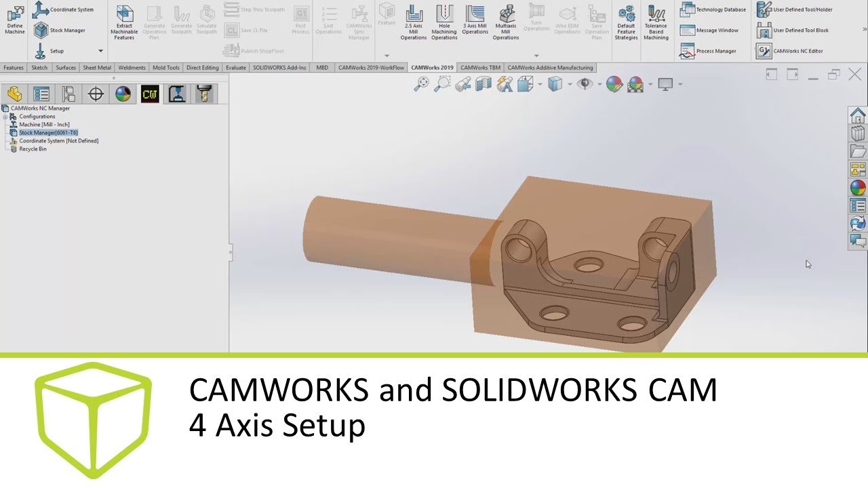This screenshot has width=868, height=488.
Task: Click Zoom to Fit in the view toolbar
Action: coord(421,84)
